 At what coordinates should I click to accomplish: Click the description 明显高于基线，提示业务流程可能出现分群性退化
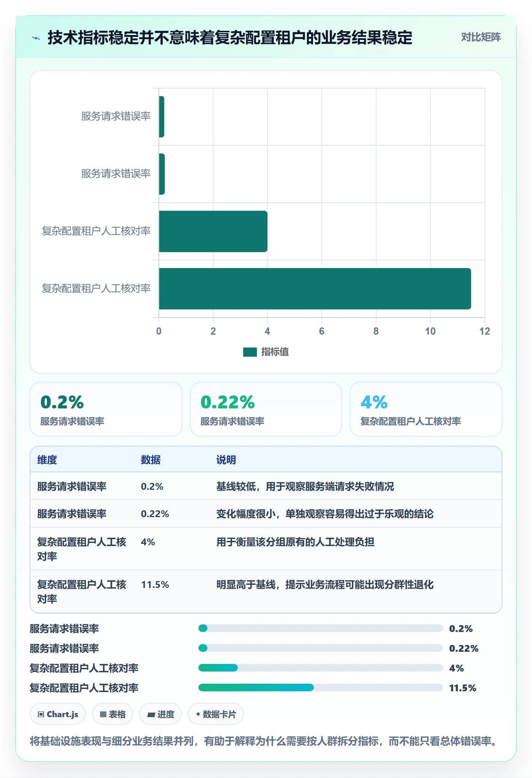[x=325, y=584]
